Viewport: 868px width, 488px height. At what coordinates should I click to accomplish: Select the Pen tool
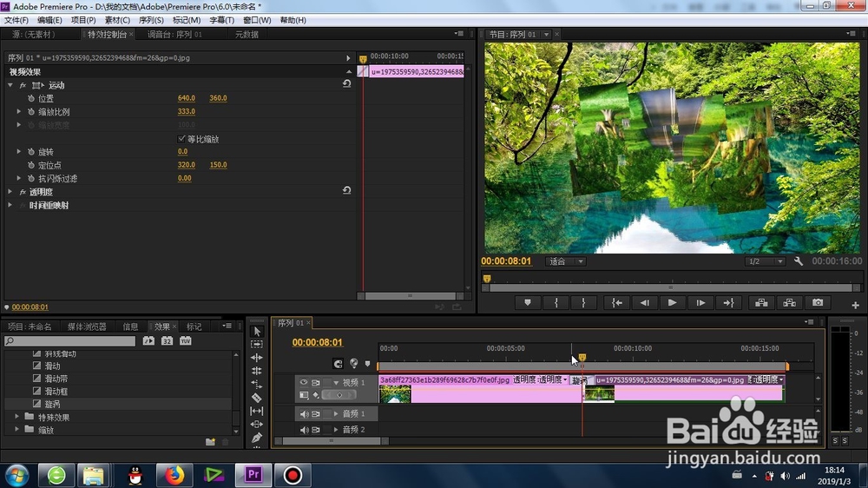tap(257, 437)
